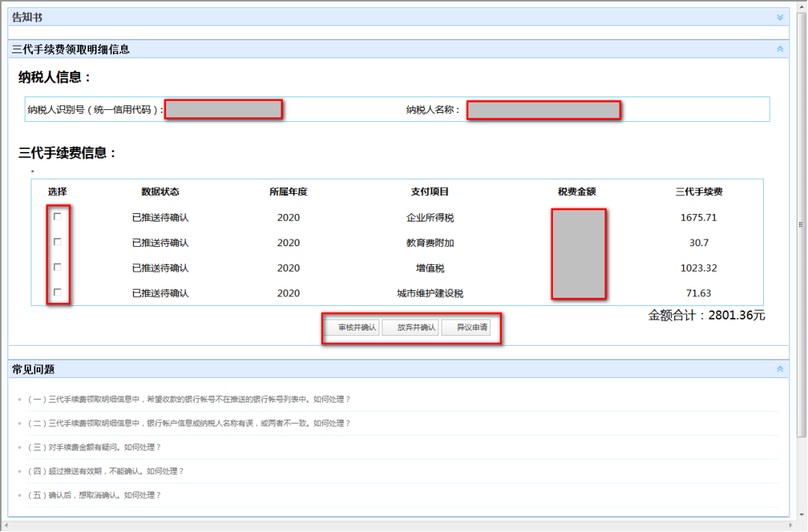Tick the checkbox for 城市维护建设税
808x532 pixels.
click(58, 293)
